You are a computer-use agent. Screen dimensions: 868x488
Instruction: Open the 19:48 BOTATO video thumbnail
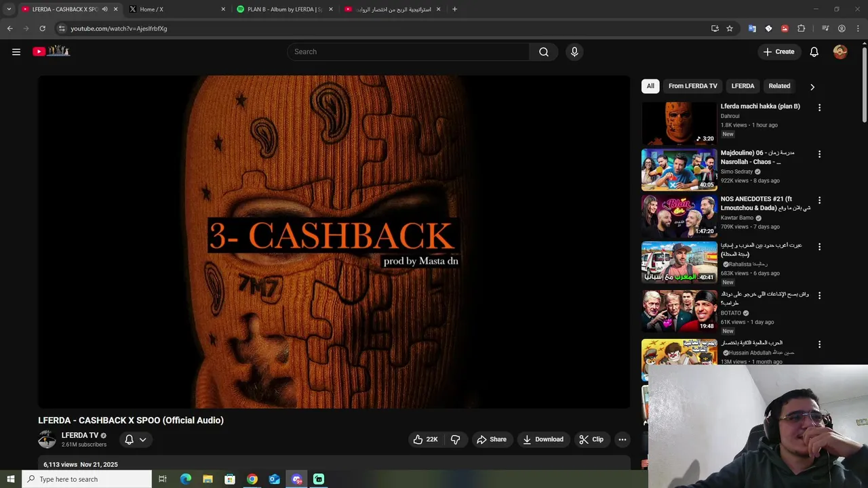coord(679,311)
